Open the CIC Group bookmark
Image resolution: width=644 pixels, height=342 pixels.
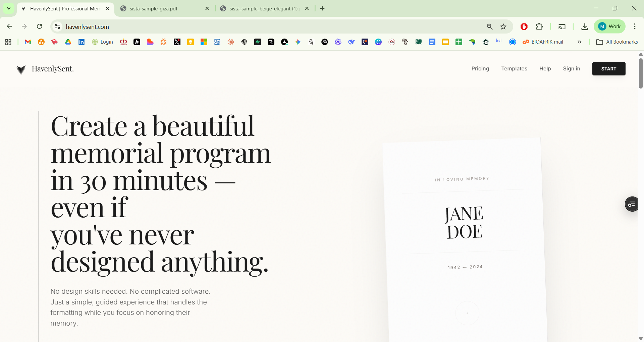point(123,42)
